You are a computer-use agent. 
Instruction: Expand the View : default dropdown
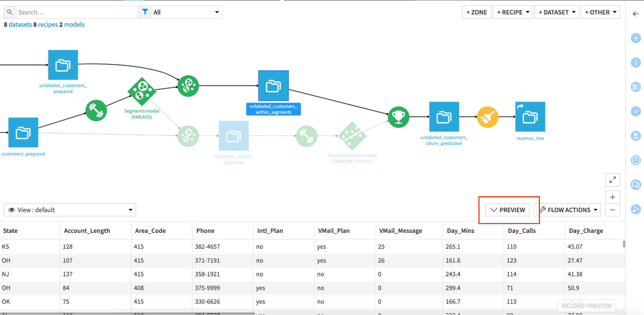(x=70, y=210)
